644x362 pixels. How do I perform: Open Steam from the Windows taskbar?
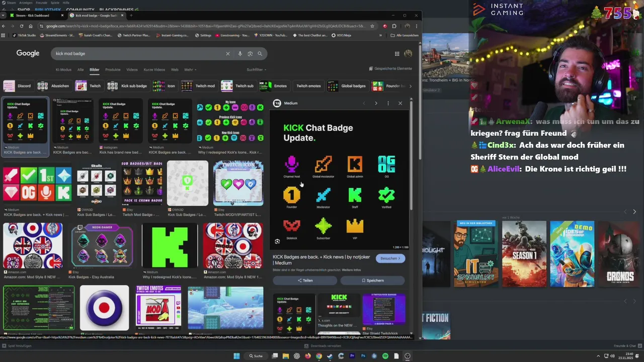click(x=330, y=356)
